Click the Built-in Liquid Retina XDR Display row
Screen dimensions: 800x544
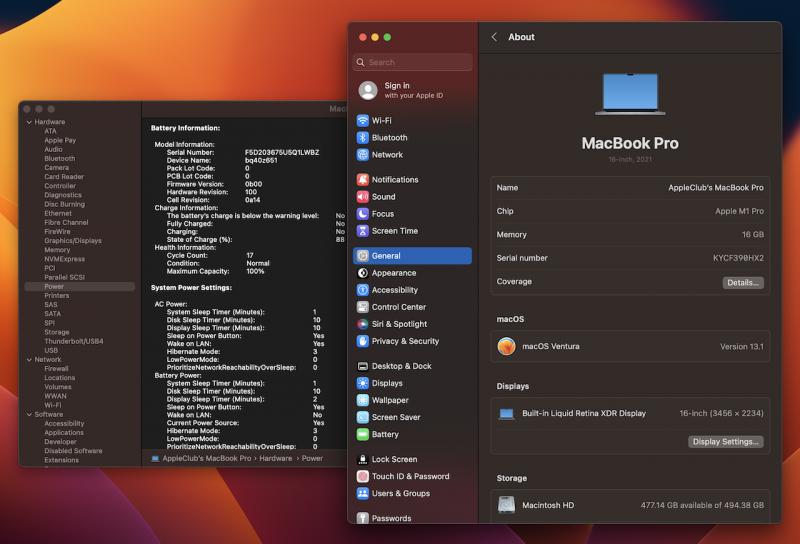click(630, 413)
